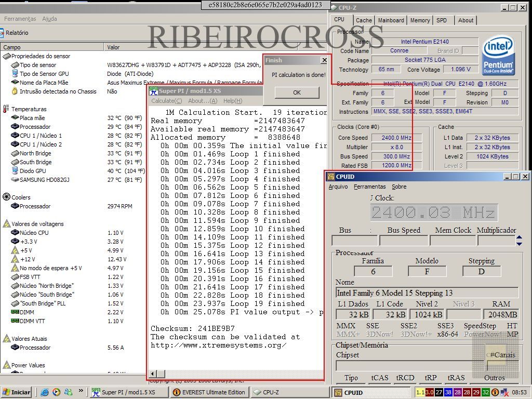Switch to CPU-Z taskbar button
The image size is (532, 399).
[289, 392]
